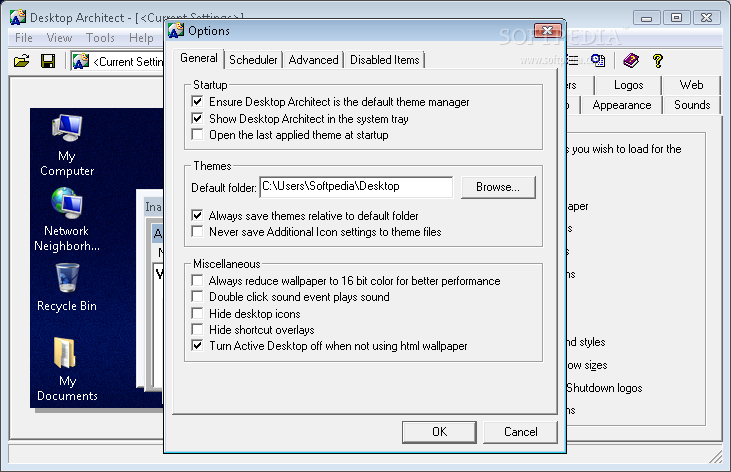Select the Web tab in main window
Viewport: 731px width, 472px height.
691,85
